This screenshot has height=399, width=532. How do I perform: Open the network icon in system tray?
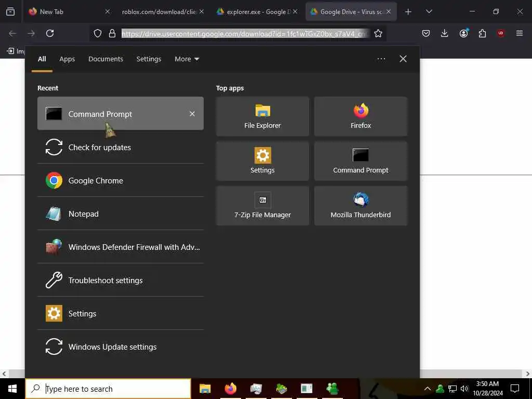(453, 389)
